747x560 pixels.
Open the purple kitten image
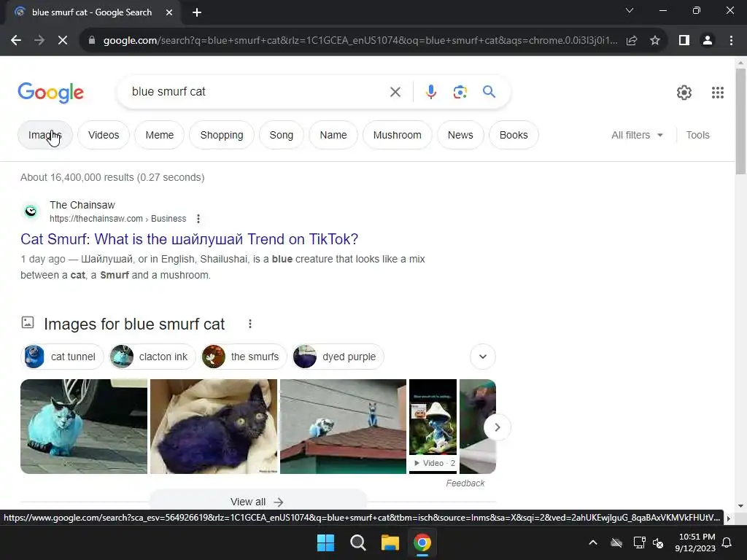coord(214,426)
